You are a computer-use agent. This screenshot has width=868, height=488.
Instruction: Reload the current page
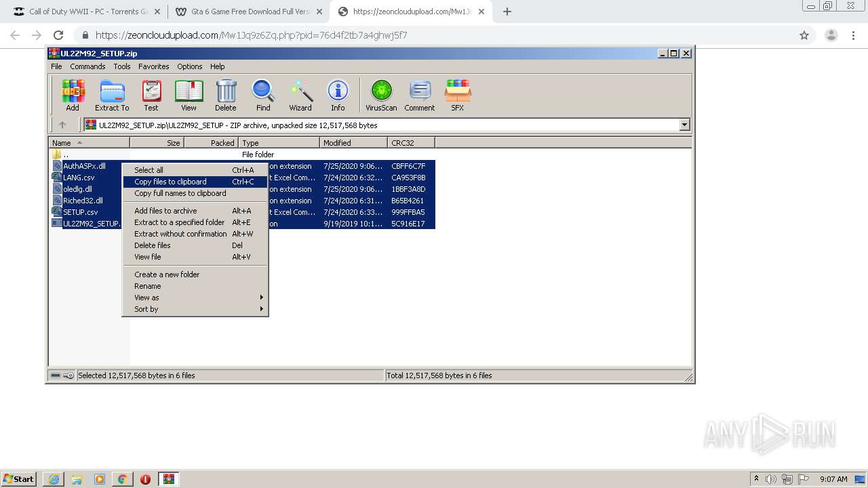(58, 35)
